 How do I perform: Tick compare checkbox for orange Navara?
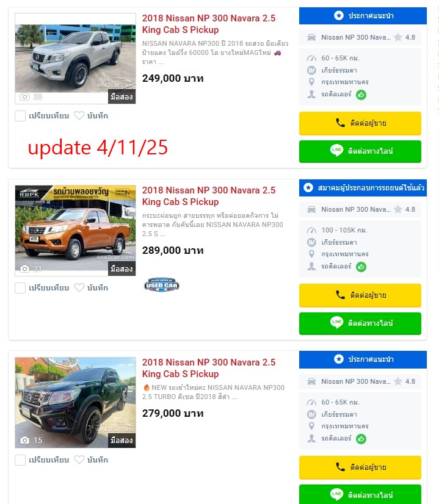[20, 287]
